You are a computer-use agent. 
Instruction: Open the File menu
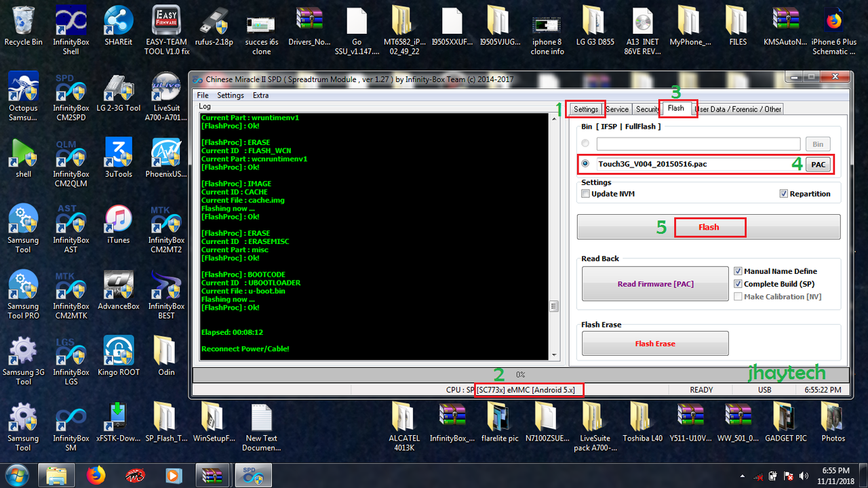[x=203, y=96]
